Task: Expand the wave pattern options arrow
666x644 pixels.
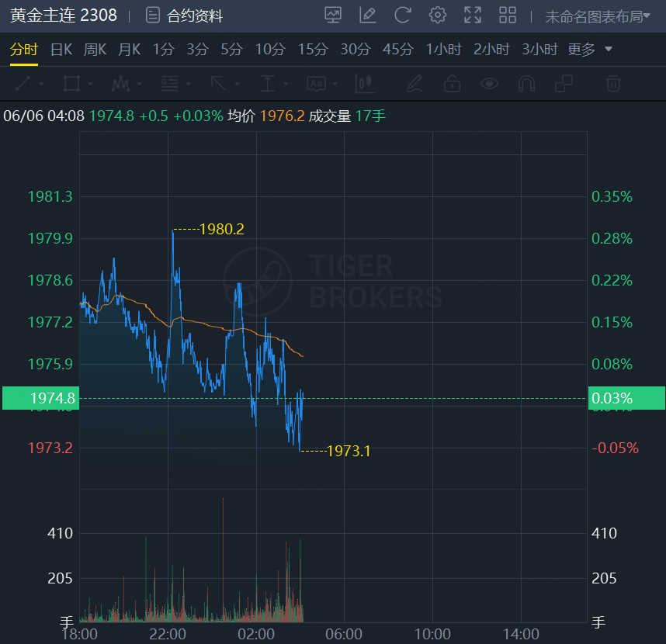Action: pyautogui.click(x=139, y=84)
